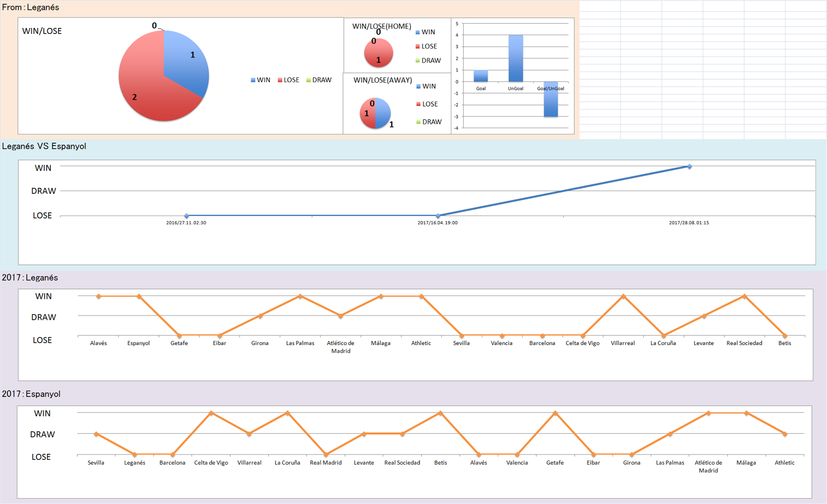Select the Villarreal marker in 2017 Leganés chart
Viewport: 827px width, 504px height.
pos(623,296)
